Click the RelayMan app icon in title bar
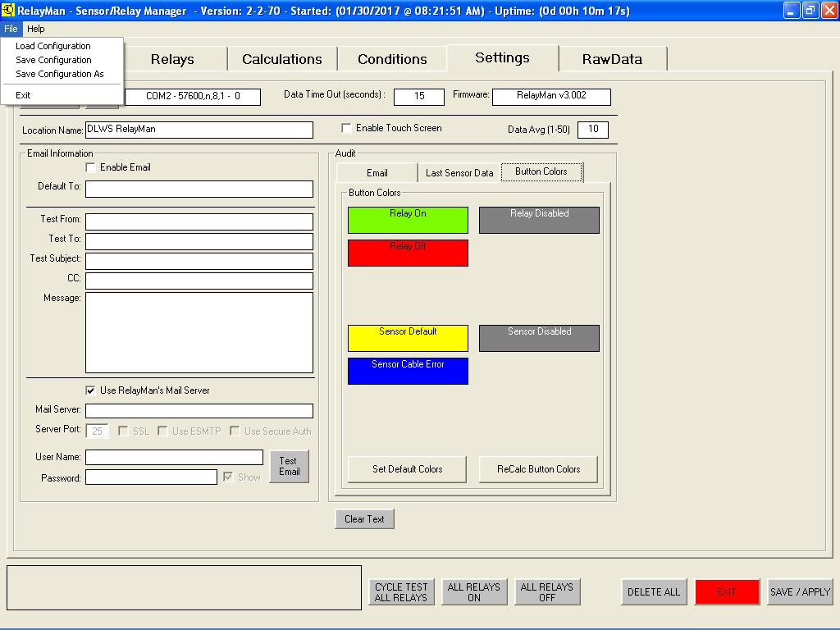This screenshot has width=840, height=630. pos(8,11)
